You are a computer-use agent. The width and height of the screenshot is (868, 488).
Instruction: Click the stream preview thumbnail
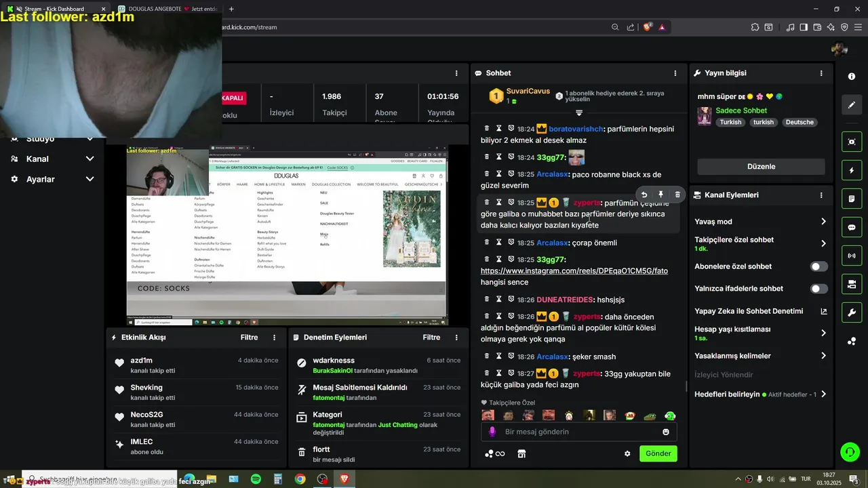[x=287, y=235]
